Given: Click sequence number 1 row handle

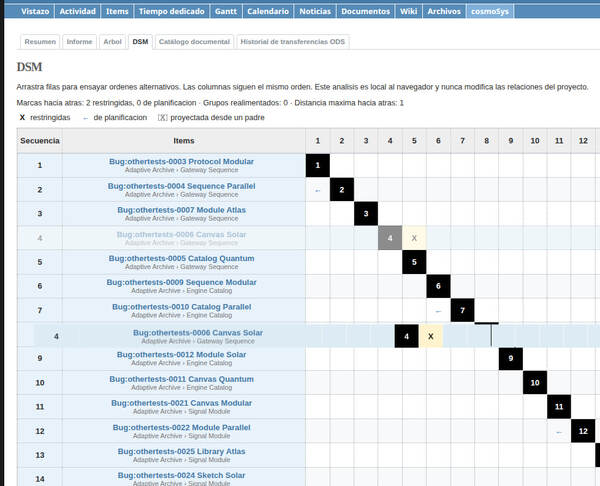Looking at the screenshot, I should [x=40, y=165].
